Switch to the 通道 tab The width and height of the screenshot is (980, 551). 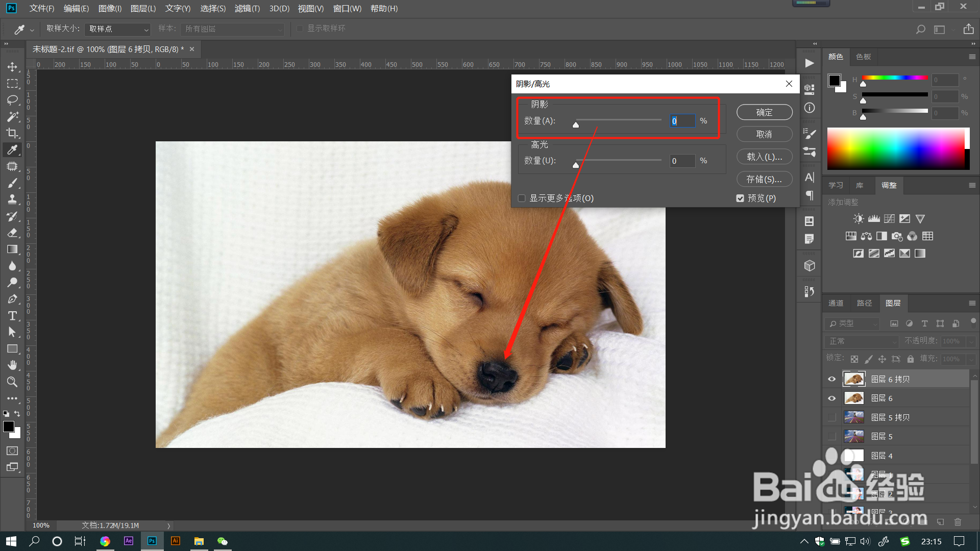(x=836, y=303)
